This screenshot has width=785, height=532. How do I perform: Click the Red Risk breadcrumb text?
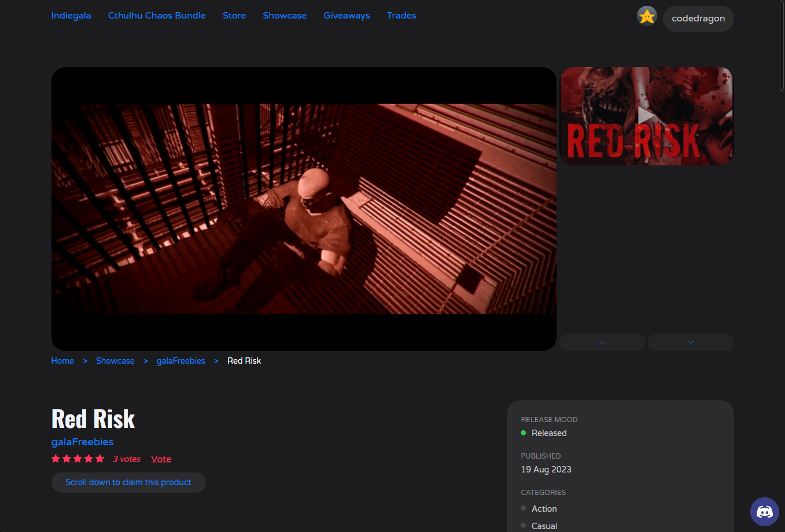(244, 361)
